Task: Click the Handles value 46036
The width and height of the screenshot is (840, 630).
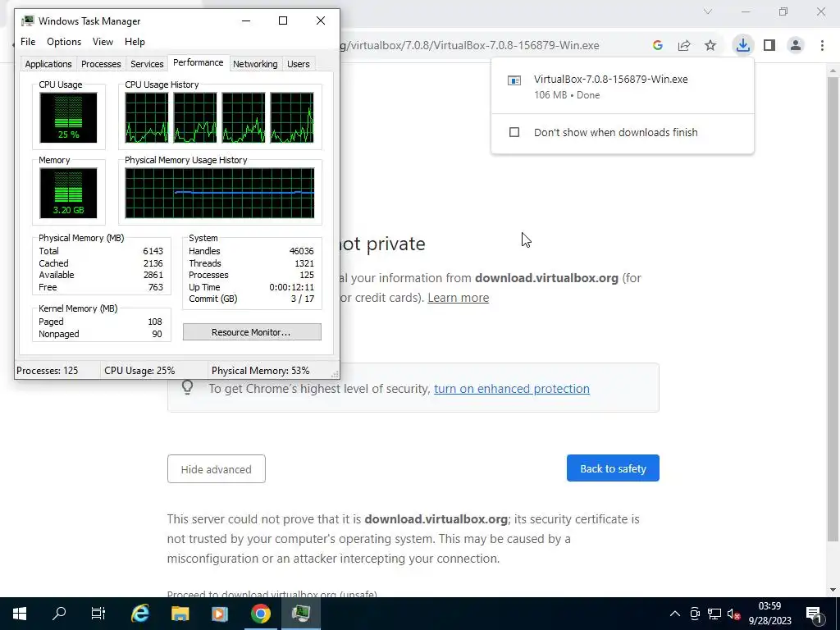Action: [302, 251]
